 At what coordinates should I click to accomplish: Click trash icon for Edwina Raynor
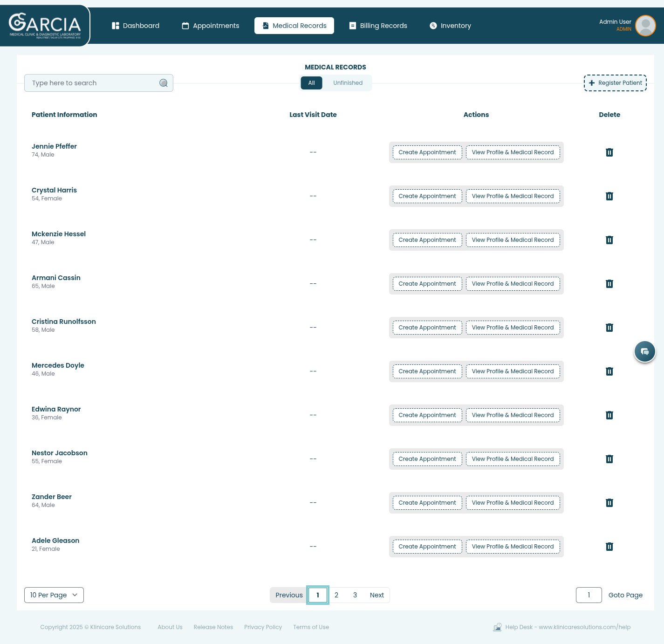pos(609,415)
